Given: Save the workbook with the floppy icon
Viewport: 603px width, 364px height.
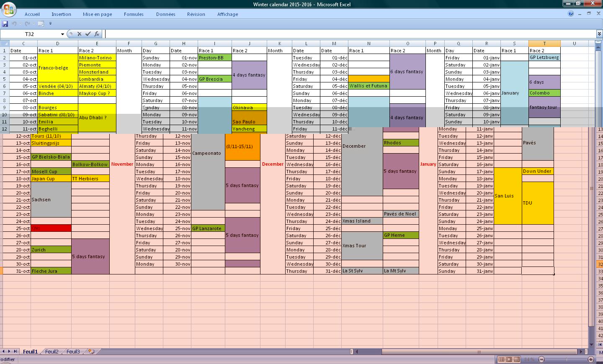Looking at the screenshot, I should click(x=5, y=24).
